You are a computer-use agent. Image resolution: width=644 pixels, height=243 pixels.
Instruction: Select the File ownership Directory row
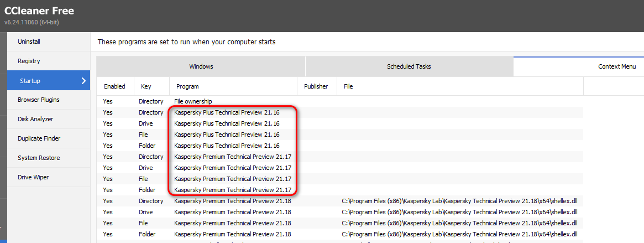[x=339, y=101]
